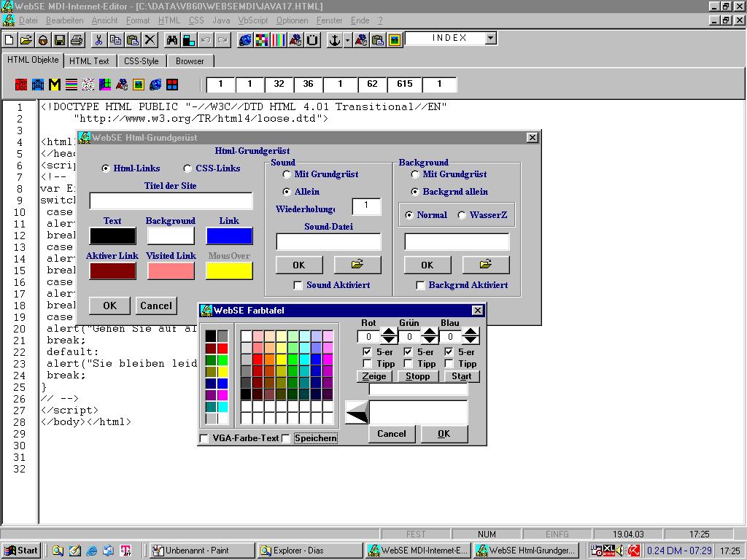Increase the Rot value with up arrow
This screenshot has height=560, width=747.
[389, 332]
